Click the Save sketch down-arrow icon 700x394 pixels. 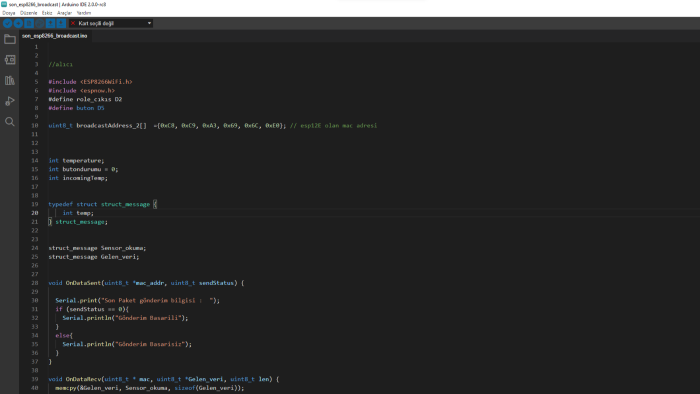tap(61, 23)
